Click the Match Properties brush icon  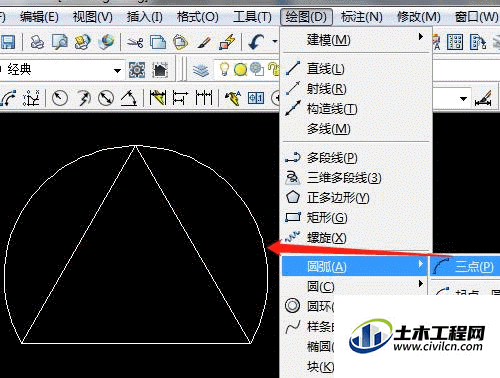[204, 42]
